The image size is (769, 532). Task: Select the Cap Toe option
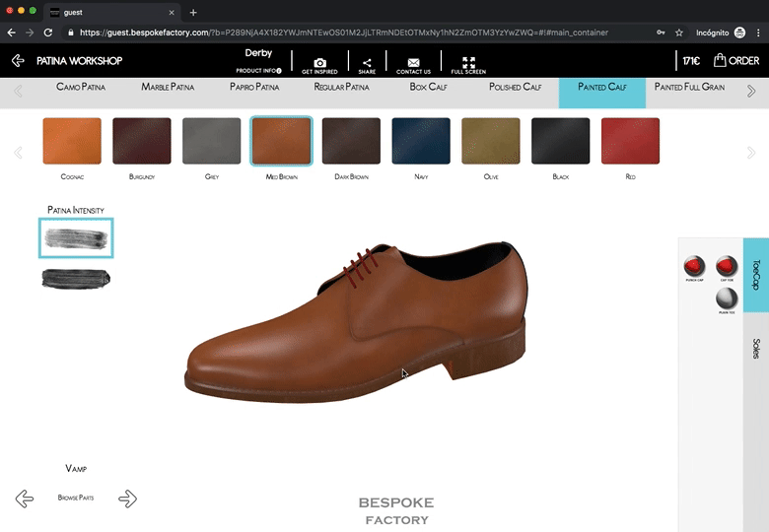click(x=727, y=266)
